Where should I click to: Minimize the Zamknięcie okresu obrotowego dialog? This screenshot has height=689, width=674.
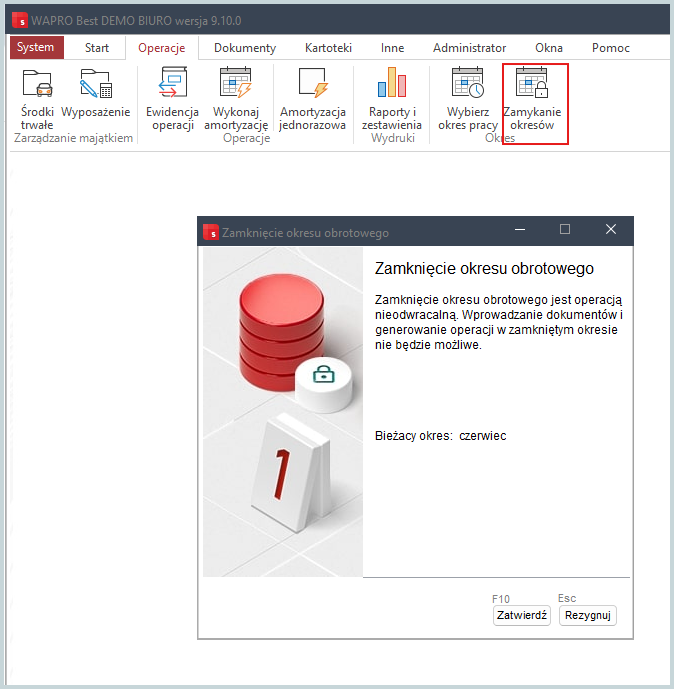pos(520,229)
